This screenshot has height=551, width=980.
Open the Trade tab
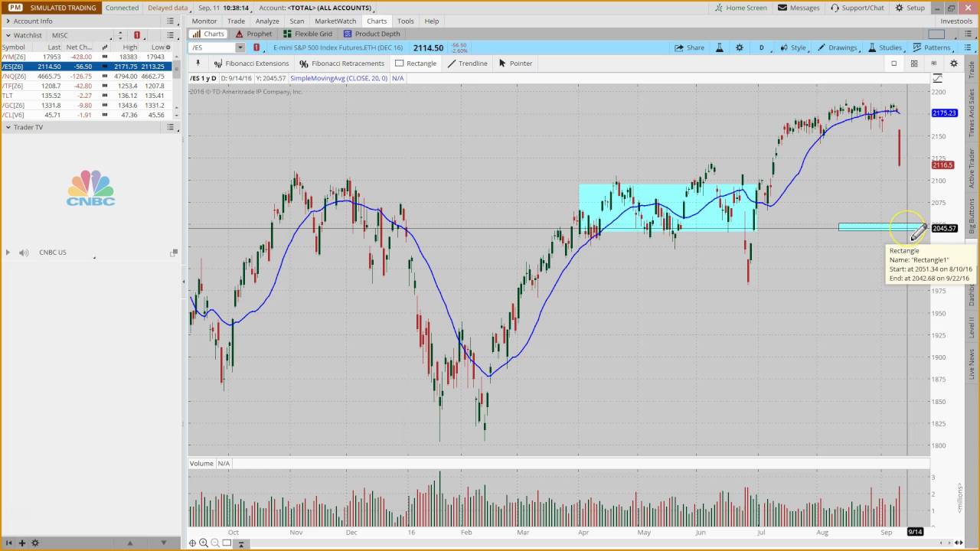coord(236,21)
